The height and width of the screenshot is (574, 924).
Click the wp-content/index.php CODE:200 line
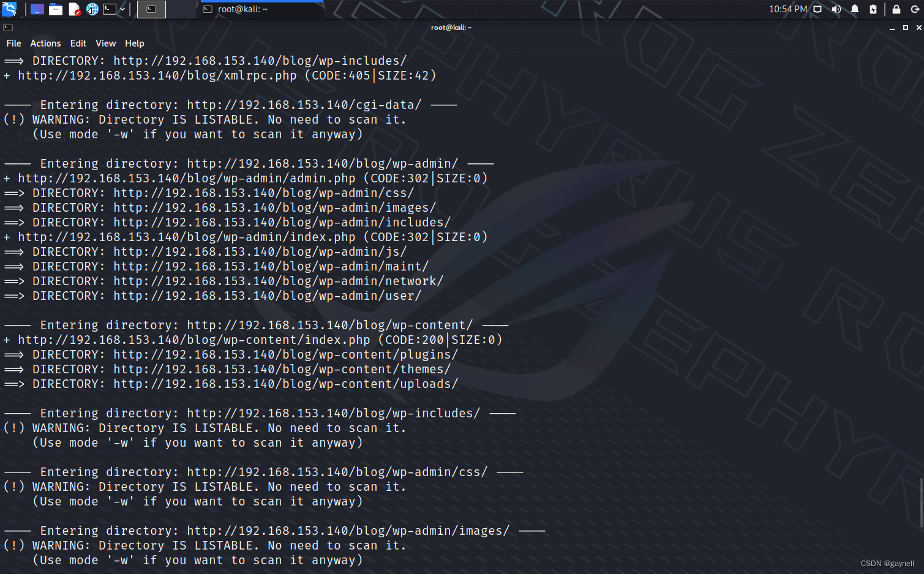pyautogui.click(x=253, y=340)
